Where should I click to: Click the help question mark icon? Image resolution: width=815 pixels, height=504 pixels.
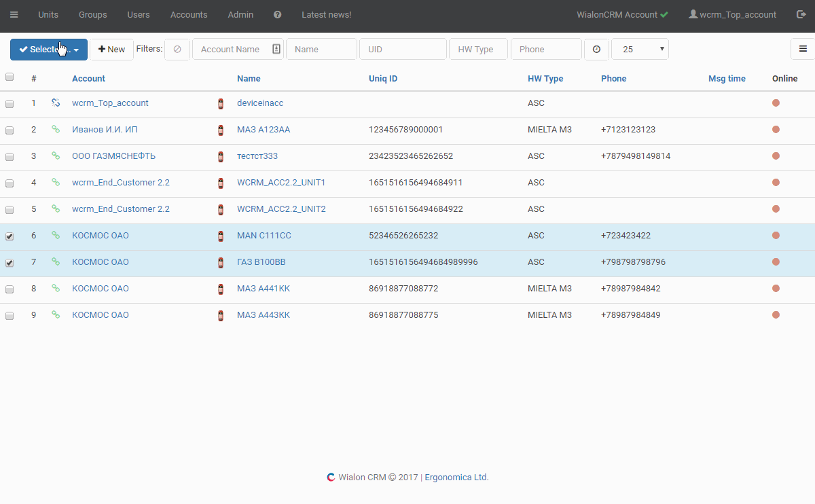[x=277, y=14]
